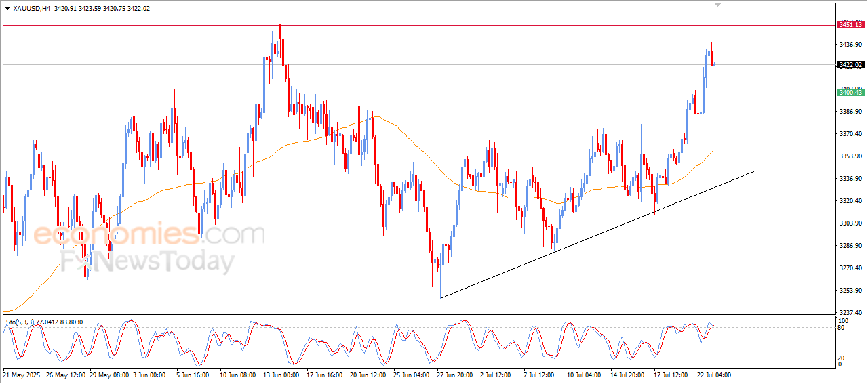Click the 21 May 2025 date label
This screenshot has height=384, width=868.
(22, 375)
